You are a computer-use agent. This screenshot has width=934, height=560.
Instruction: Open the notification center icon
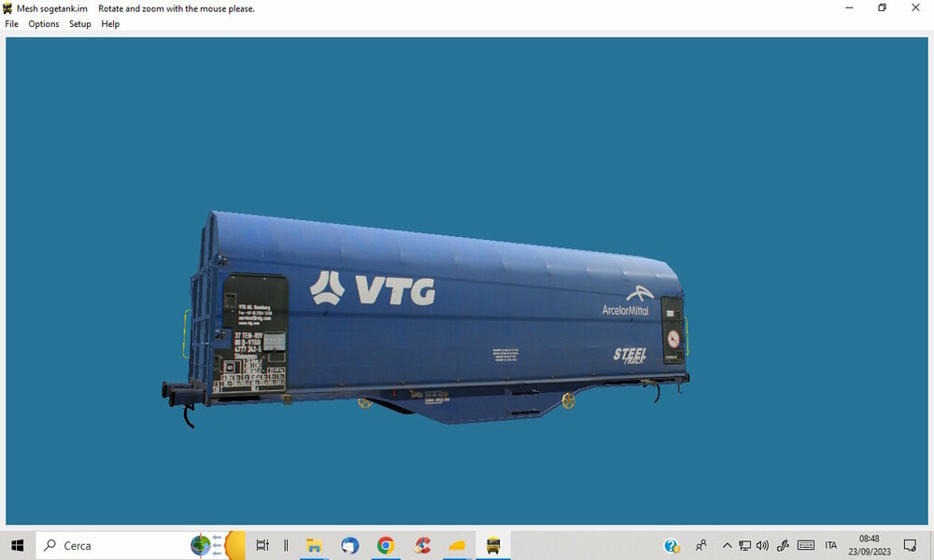[x=910, y=545]
